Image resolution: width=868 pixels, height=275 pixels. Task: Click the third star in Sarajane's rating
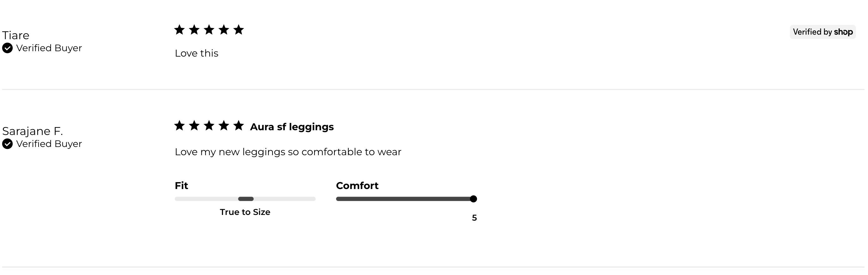point(209,125)
